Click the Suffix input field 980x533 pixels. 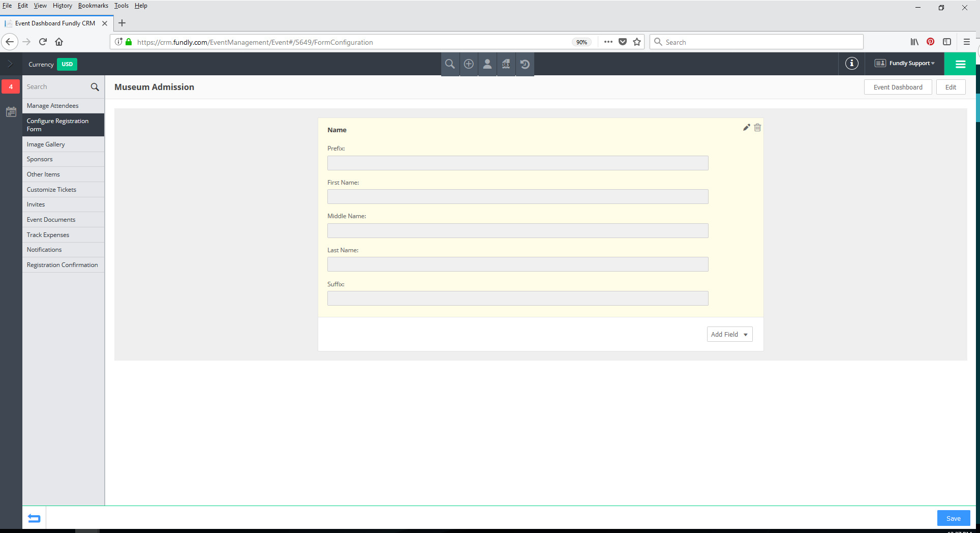517,299
